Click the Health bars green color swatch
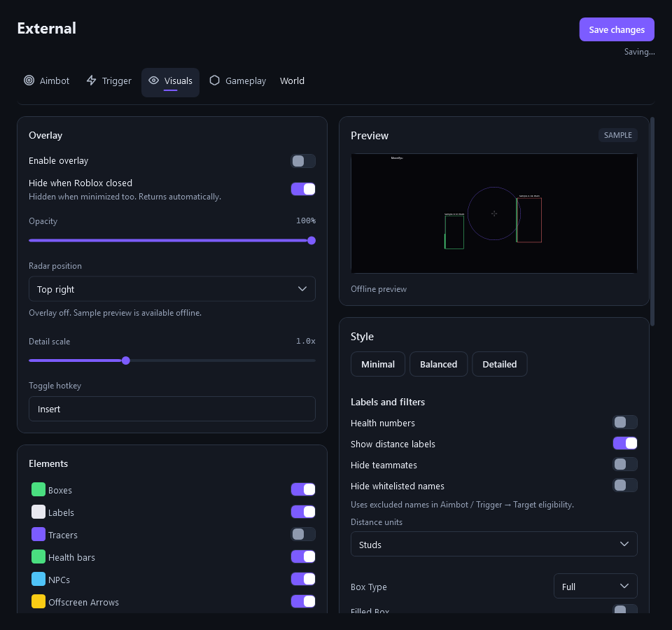 coord(38,556)
